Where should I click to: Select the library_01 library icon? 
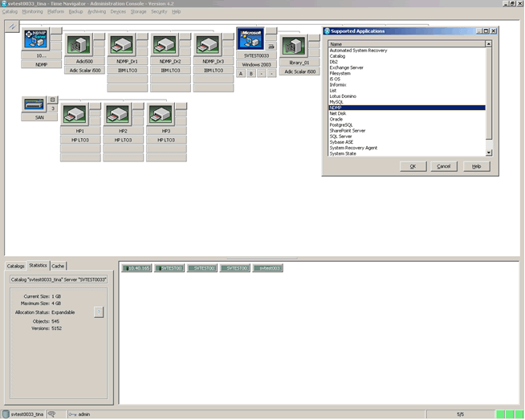pyautogui.click(x=294, y=47)
